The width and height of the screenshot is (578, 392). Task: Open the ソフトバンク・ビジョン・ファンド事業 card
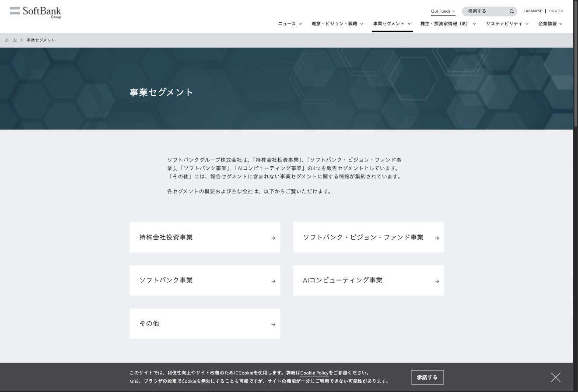pos(368,237)
